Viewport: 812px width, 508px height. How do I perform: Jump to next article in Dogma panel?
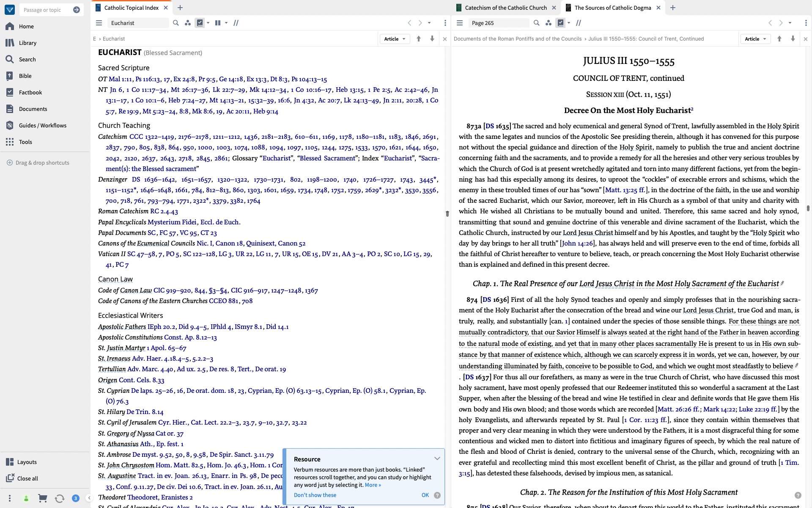pos(793,39)
